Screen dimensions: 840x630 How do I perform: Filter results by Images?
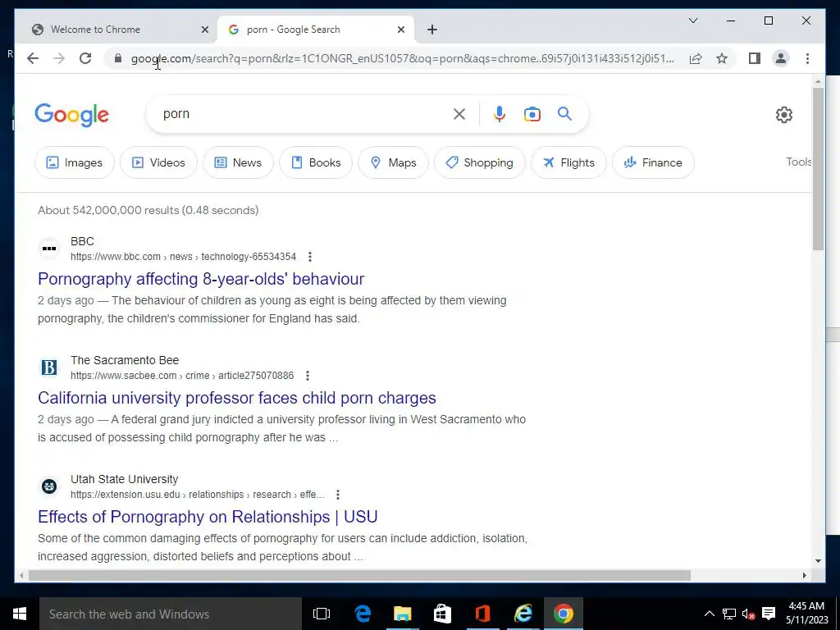75,162
